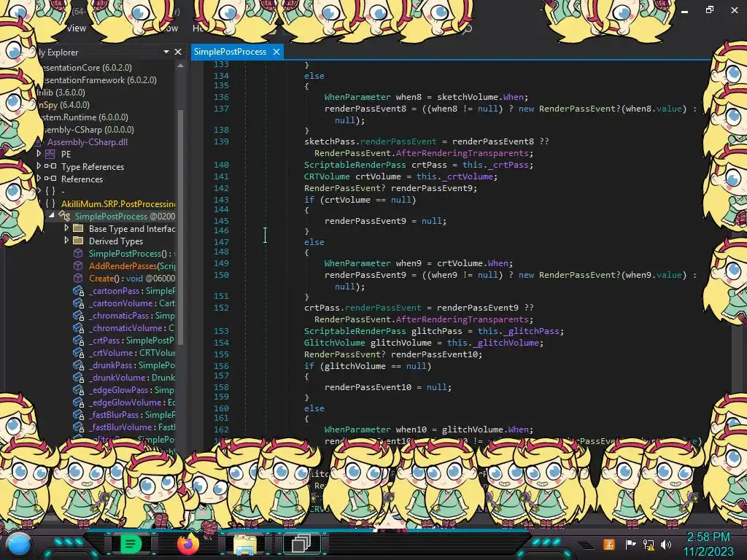747x560 pixels.
Task: Click the Type References node icon
Action: (50, 166)
